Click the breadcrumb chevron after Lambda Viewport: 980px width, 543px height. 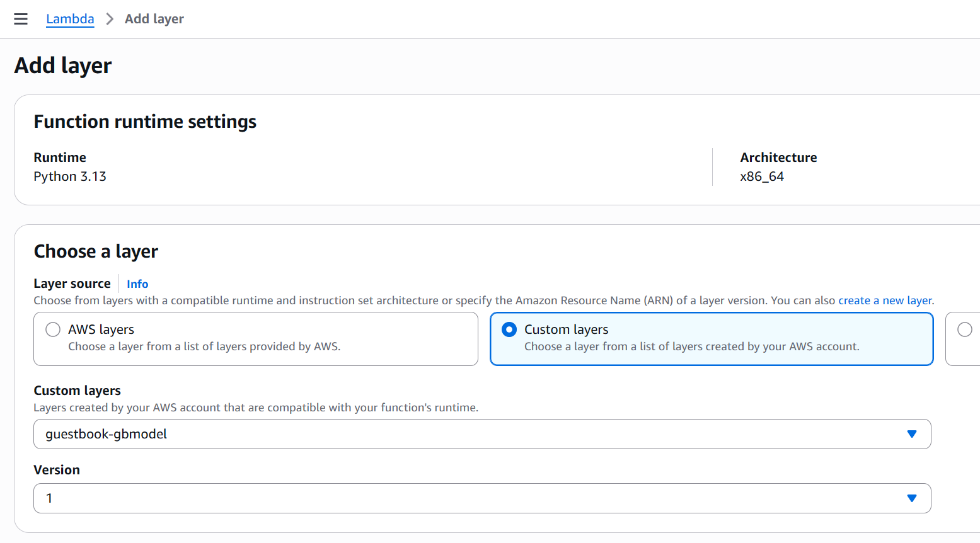[110, 19]
